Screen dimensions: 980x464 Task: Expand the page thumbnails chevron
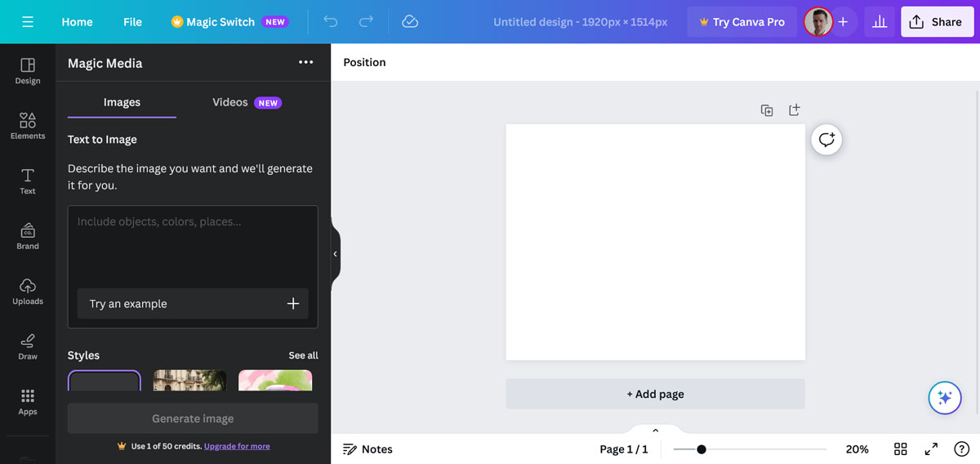tap(655, 431)
